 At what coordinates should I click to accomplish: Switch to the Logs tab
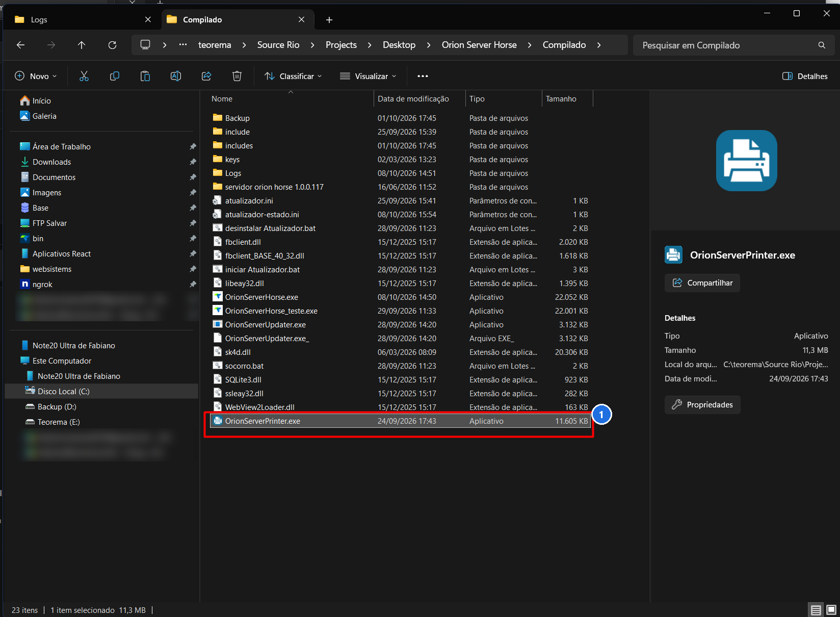[82, 19]
